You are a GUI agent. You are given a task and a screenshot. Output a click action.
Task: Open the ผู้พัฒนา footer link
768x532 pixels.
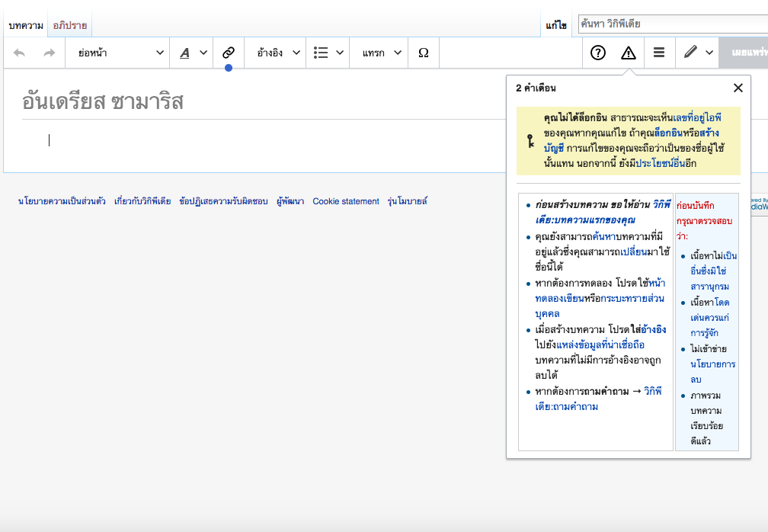click(x=290, y=201)
